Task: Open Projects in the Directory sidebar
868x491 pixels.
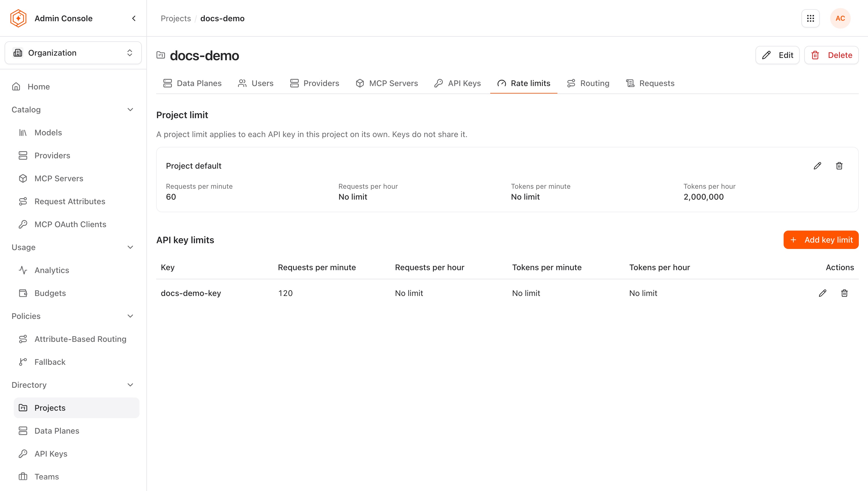Action: [76, 408]
